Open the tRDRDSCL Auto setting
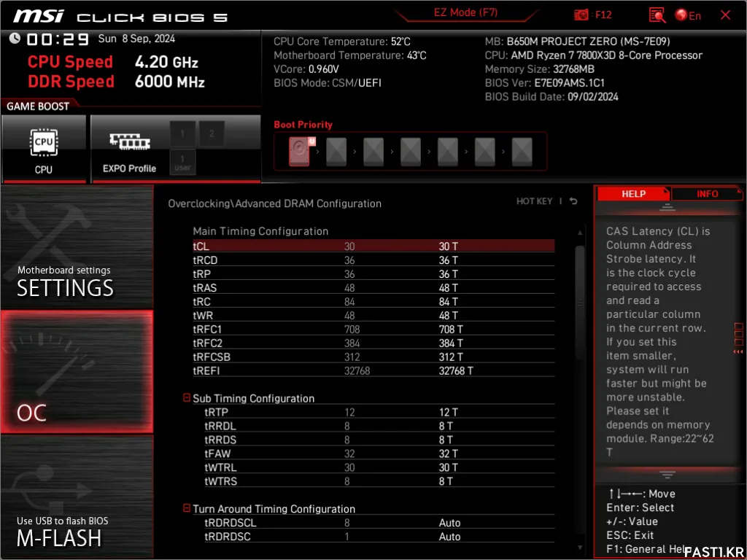 pos(449,522)
